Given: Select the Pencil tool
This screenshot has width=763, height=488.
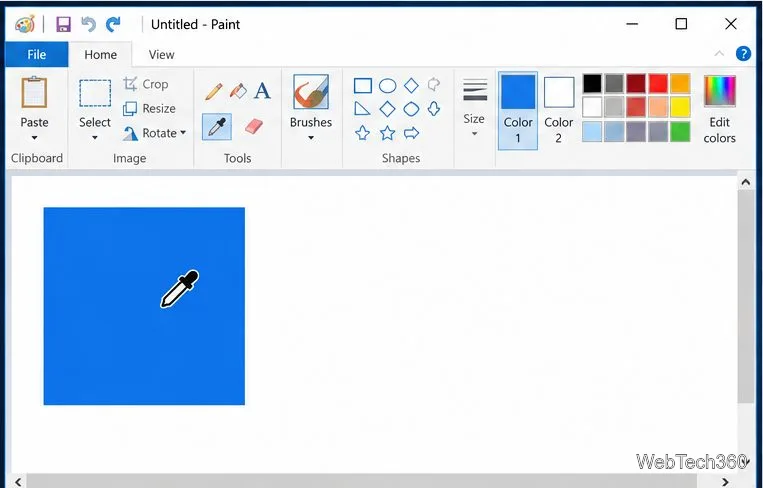Looking at the screenshot, I should (x=214, y=91).
